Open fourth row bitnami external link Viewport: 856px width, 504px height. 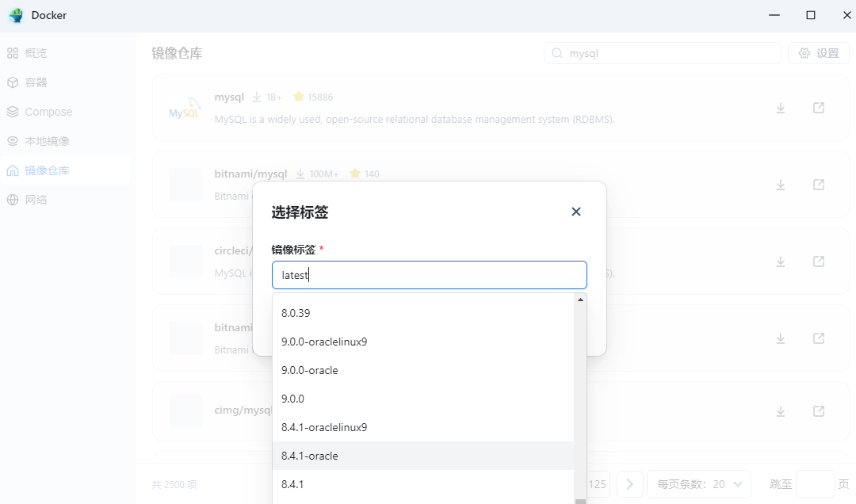coord(818,338)
